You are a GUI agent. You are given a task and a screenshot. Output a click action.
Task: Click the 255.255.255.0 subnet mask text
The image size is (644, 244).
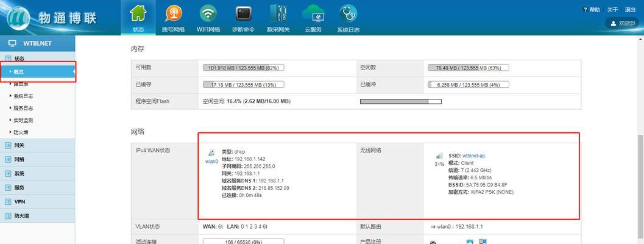(x=260, y=167)
